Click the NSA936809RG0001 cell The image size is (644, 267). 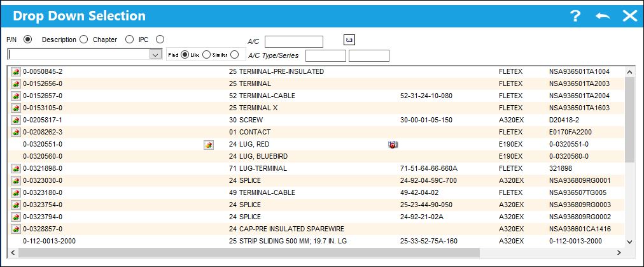(580, 180)
